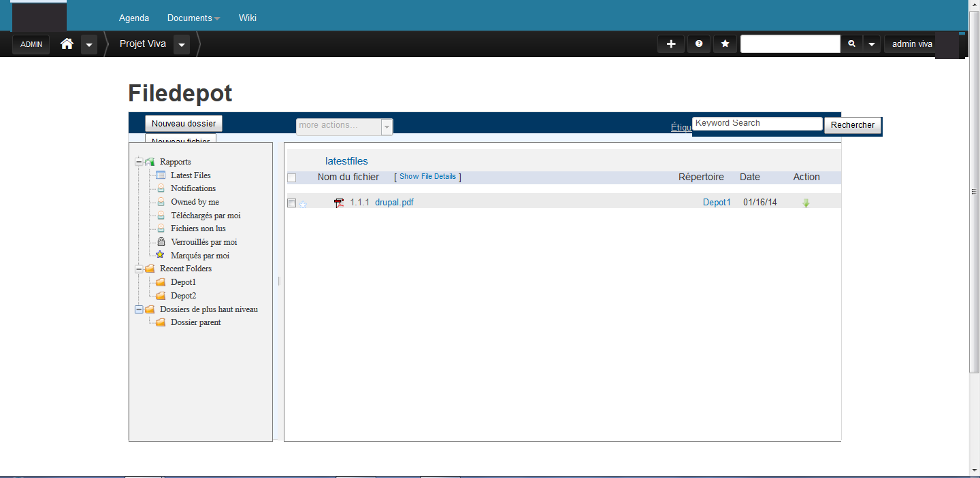The image size is (980, 478).
Task: Click the Latest Files list icon
Action: click(x=161, y=175)
